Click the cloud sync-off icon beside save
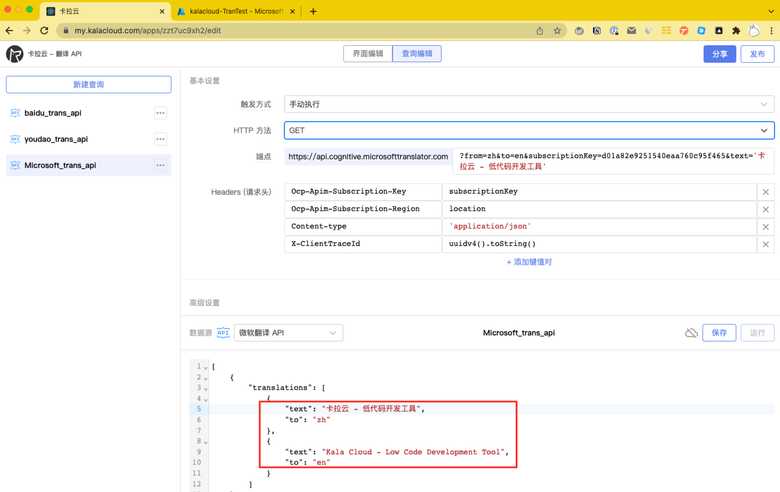 pos(691,333)
